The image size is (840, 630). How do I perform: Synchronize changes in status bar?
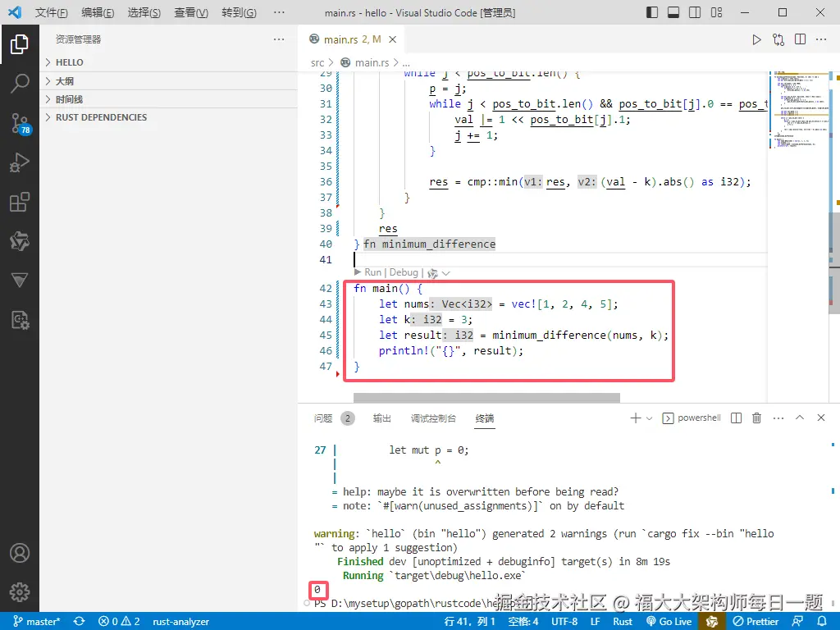click(x=80, y=622)
